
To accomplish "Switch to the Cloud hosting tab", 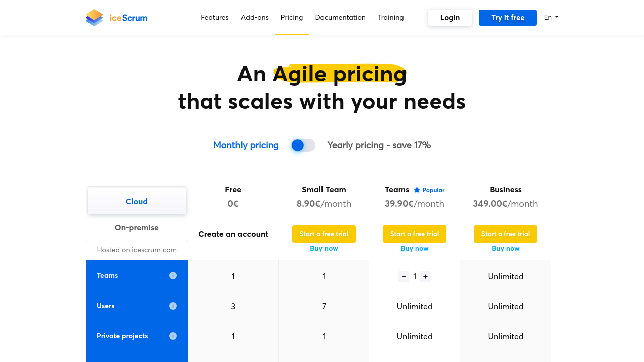I will click(x=137, y=201).
